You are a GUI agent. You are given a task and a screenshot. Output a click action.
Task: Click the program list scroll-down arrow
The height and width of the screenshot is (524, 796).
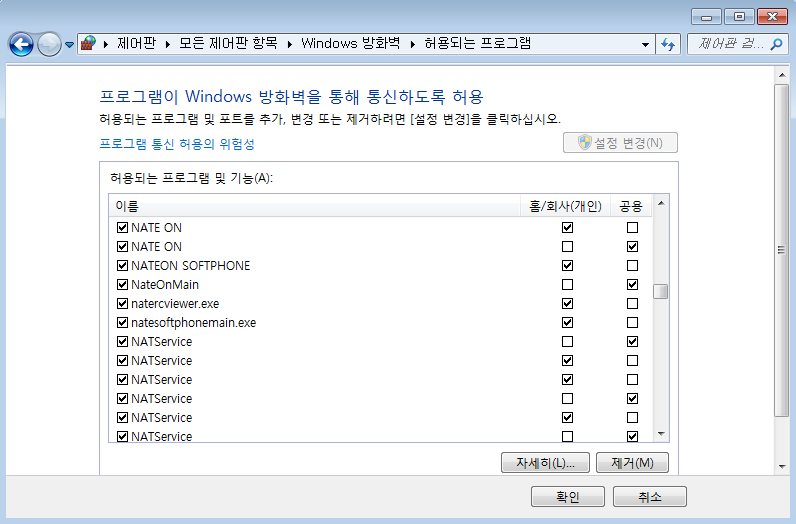click(x=661, y=434)
